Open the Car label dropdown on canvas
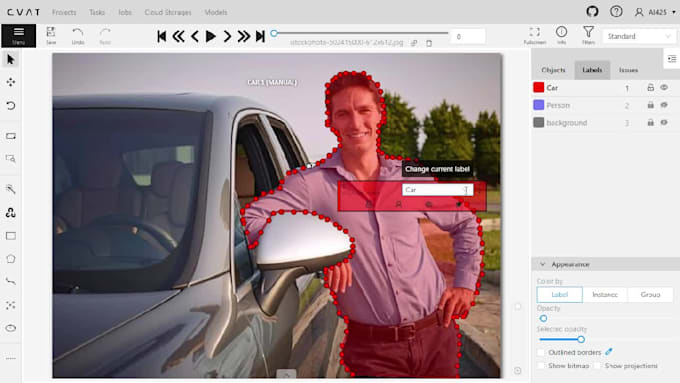The image size is (680, 383). 437,190
